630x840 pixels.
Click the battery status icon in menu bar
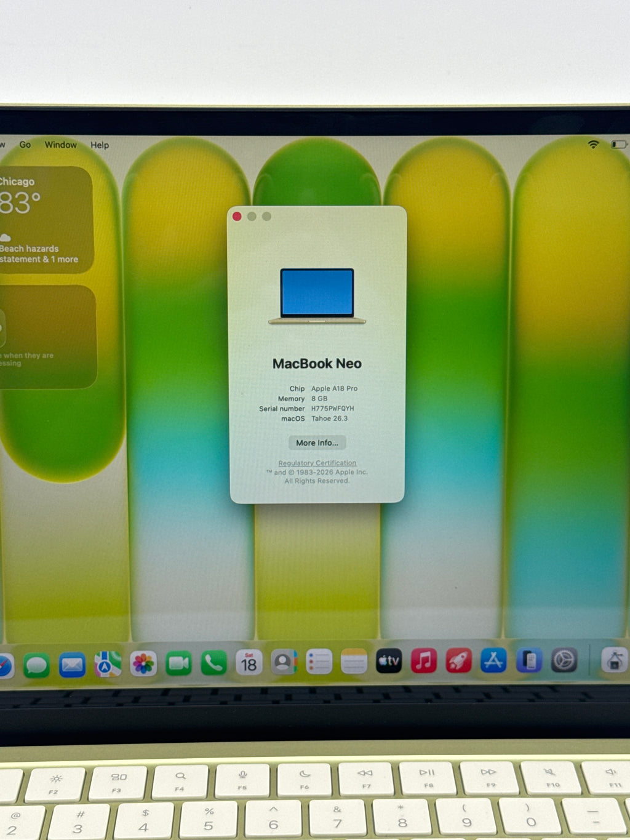(x=618, y=144)
